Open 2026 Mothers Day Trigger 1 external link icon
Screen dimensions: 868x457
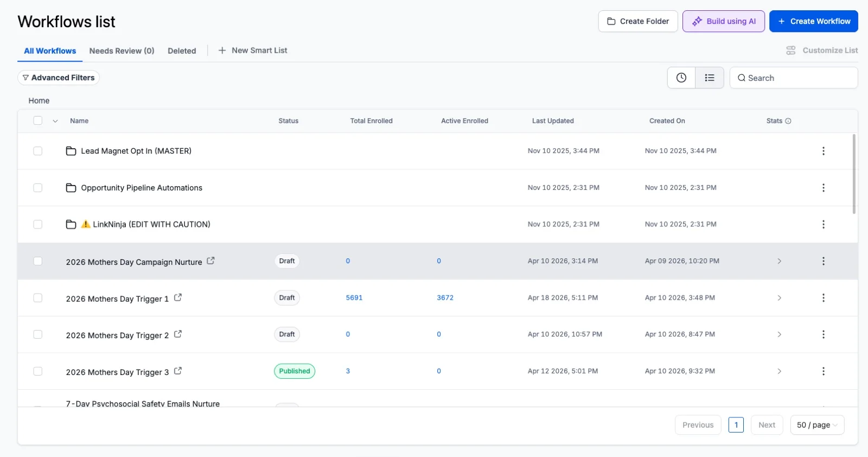(x=177, y=297)
